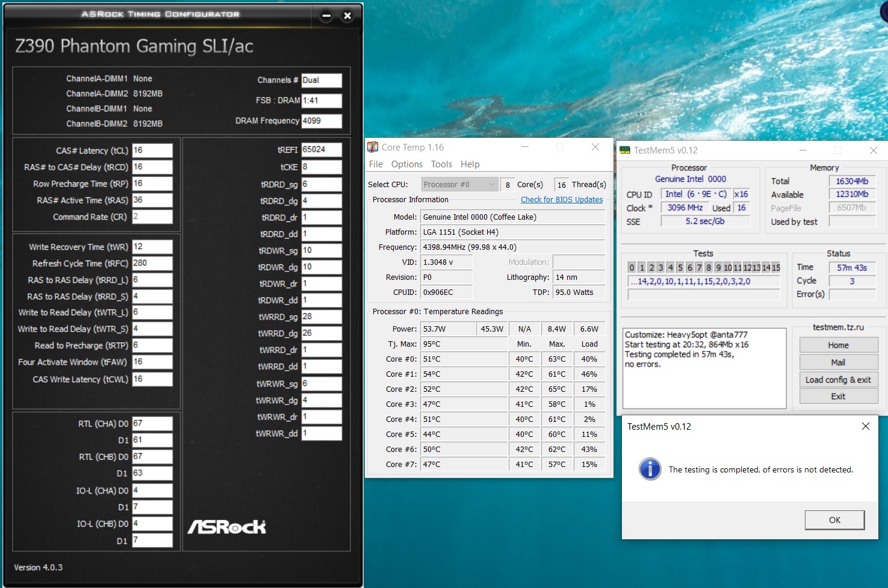The image size is (888, 588).
Task: Click the Core Temp title bar icon
Action: pyautogui.click(x=373, y=147)
